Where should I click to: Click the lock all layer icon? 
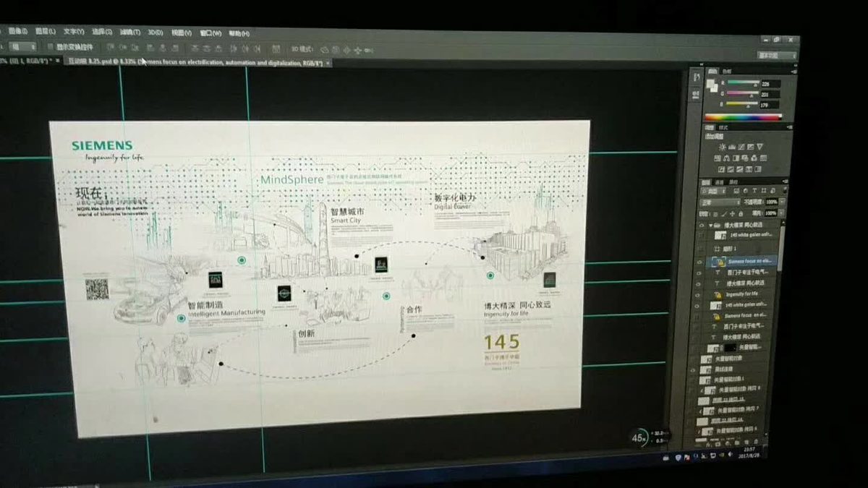[741, 213]
